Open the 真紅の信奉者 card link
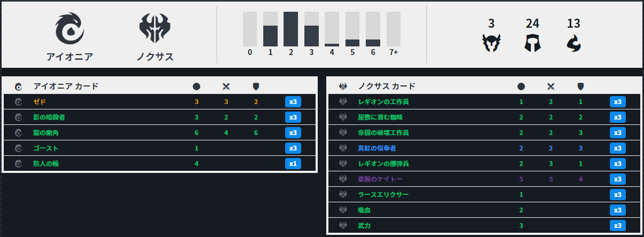The width and height of the screenshot is (644, 237). pos(376,148)
